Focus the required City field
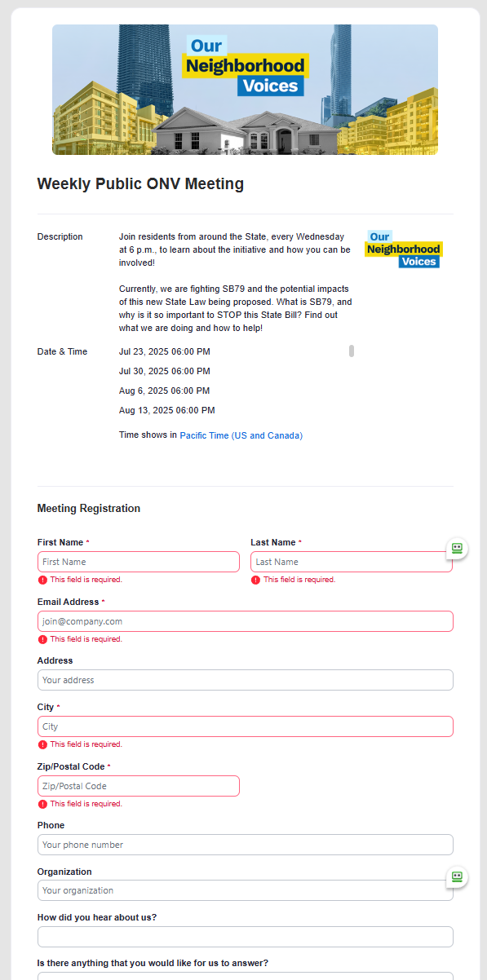This screenshot has height=980, width=487. click(245, 726)
